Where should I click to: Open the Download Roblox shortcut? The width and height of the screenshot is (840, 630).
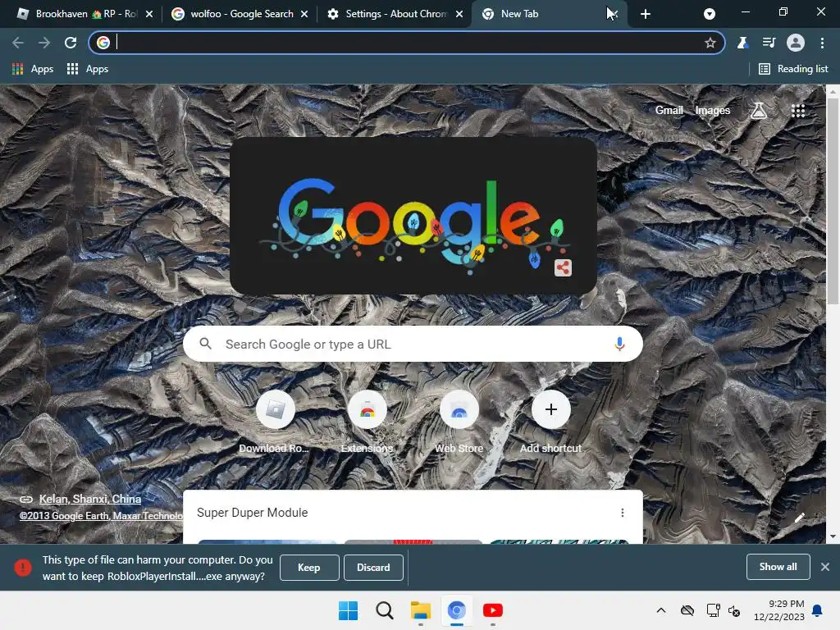tap(275, 423)
